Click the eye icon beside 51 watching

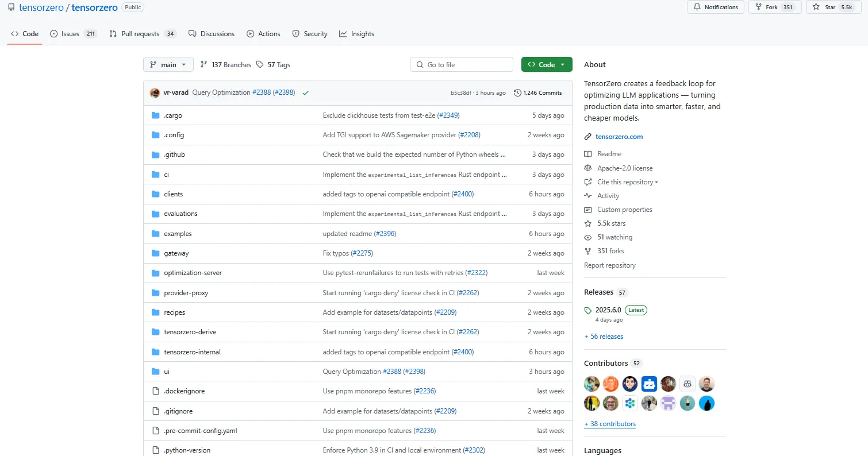[x=587, y=237]
